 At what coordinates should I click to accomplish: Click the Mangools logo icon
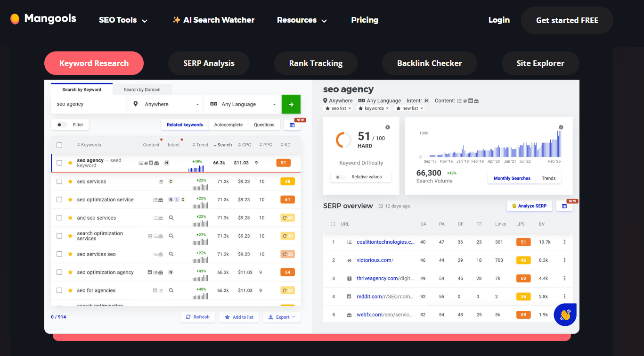(x=15, y=19)
